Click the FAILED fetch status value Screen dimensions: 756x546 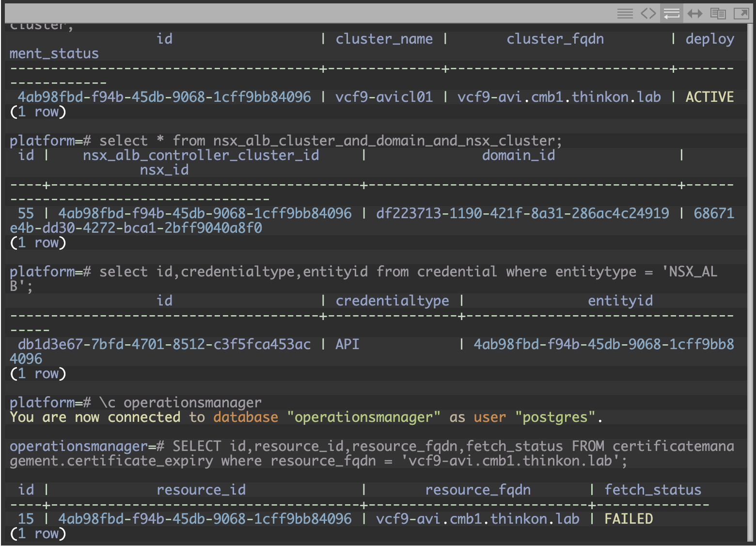628,519
